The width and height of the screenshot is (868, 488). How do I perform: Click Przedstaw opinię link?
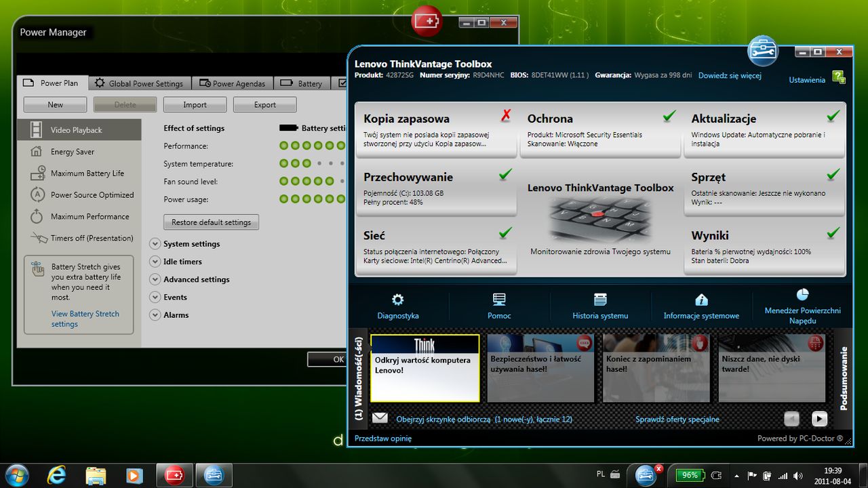382,439
